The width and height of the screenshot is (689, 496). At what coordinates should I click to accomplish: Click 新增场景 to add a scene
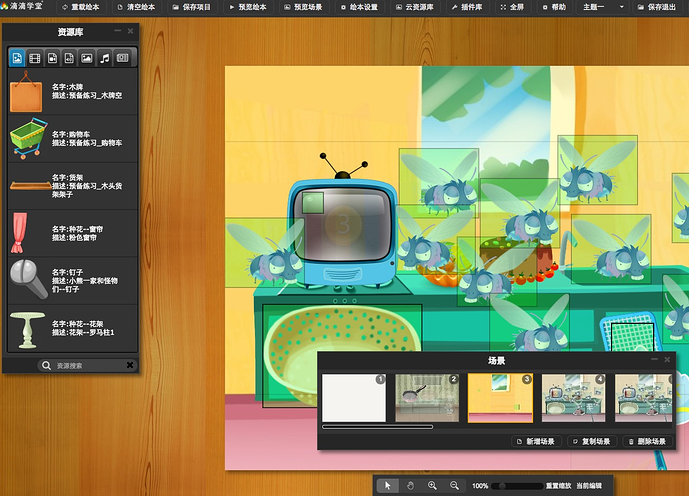coord(536,441)
